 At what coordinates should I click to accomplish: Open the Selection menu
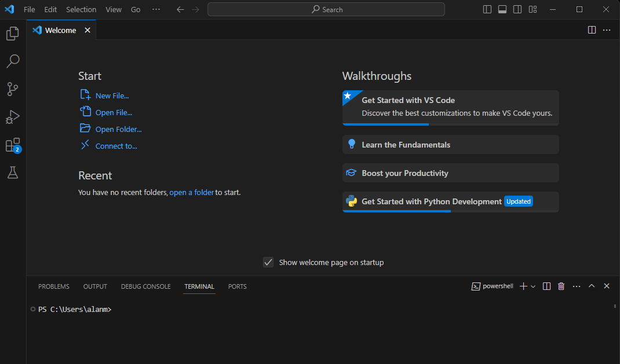pos(81,9)
